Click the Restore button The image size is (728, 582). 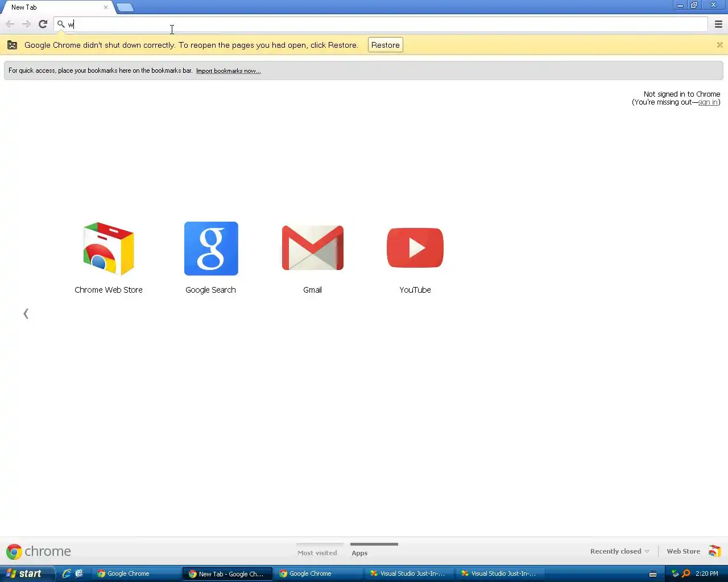[386, 45]
